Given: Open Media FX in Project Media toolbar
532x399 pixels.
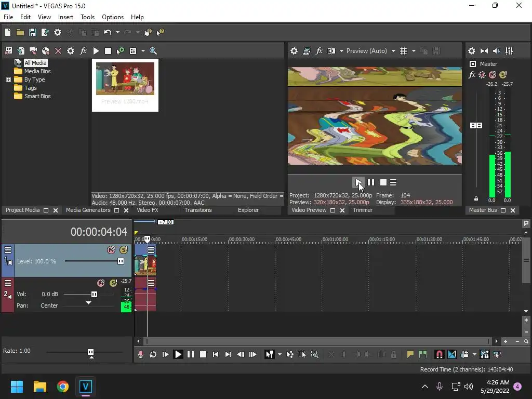Looking at the screenshot, I should pos(83,51).
